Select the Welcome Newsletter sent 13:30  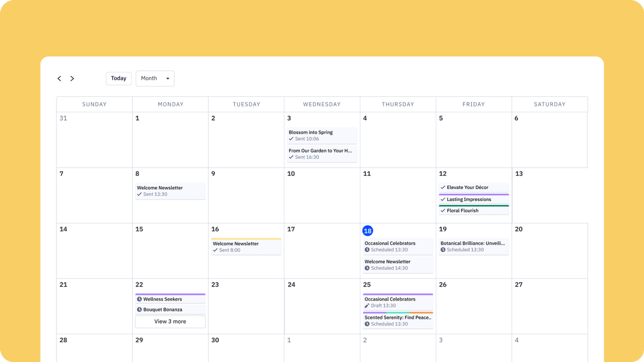[170, 191]
